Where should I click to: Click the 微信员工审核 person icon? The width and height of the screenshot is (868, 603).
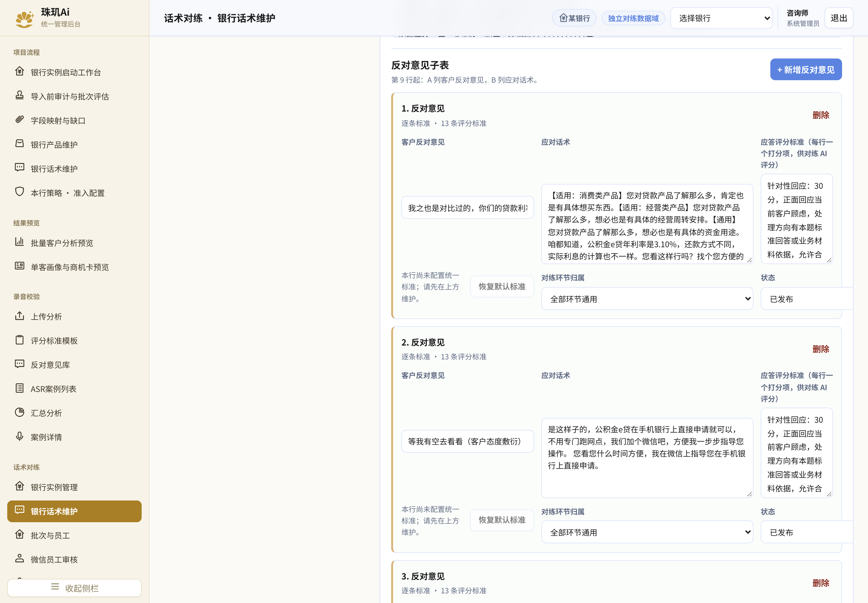coord(20,559)
